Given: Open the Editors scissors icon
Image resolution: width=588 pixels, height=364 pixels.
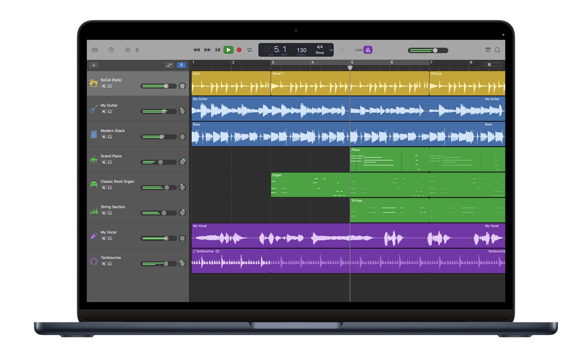Looking at the screenshot, I should click(137, 50).
